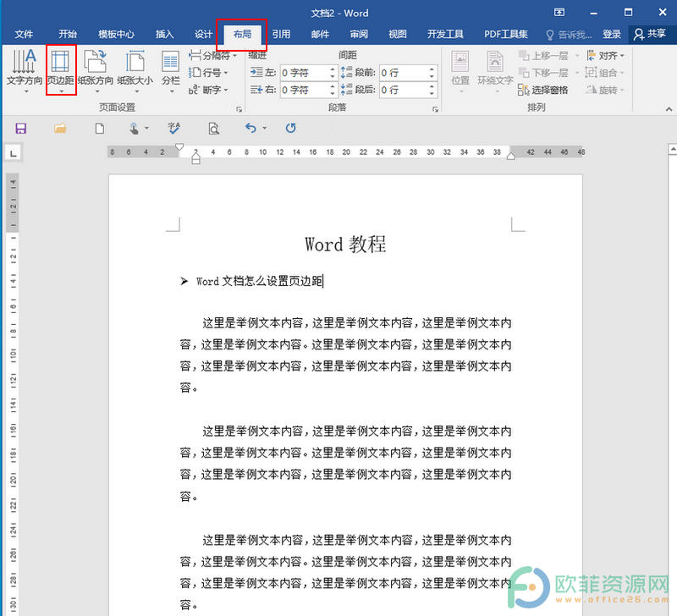Open the 分隔符 breaks dropdown
The image size is (677, 616).
point(213,56)
